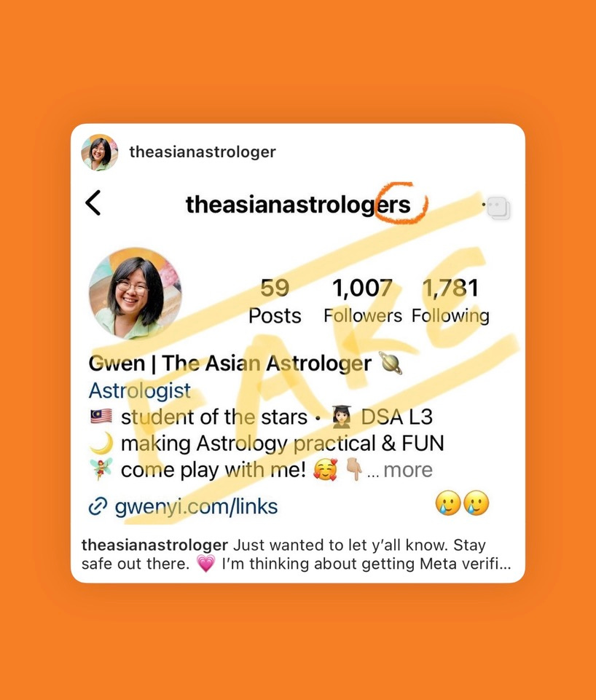Expand the truncated caption ending verifi...

point(485,563)
